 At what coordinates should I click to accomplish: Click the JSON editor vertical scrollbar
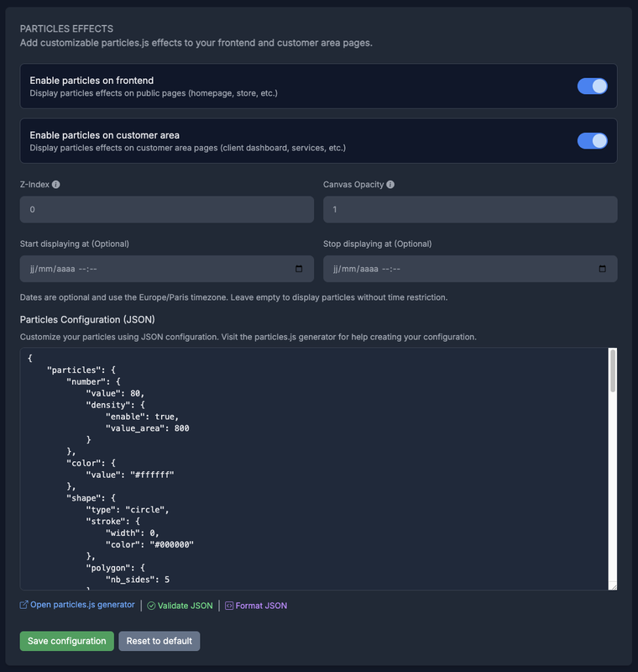tap(613, 370)
